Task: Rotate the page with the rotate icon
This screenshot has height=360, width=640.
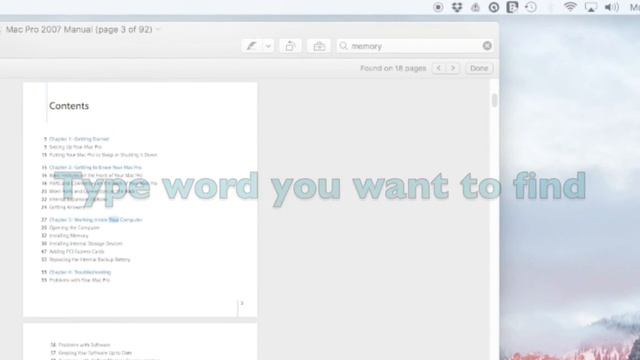Action: 290,46
